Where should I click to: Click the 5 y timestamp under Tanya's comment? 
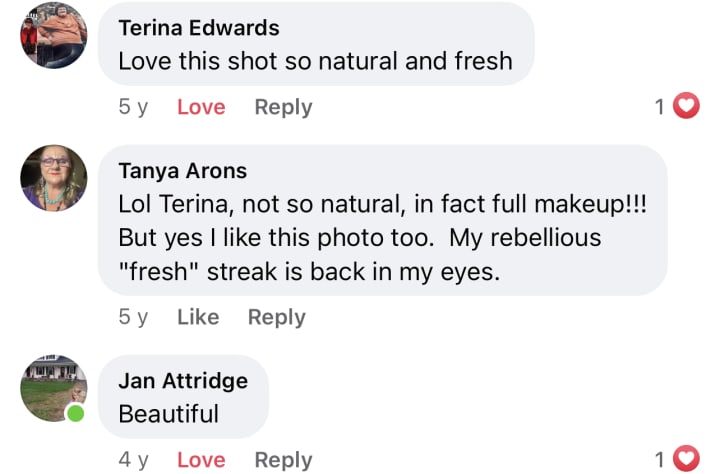click(132, 317)
